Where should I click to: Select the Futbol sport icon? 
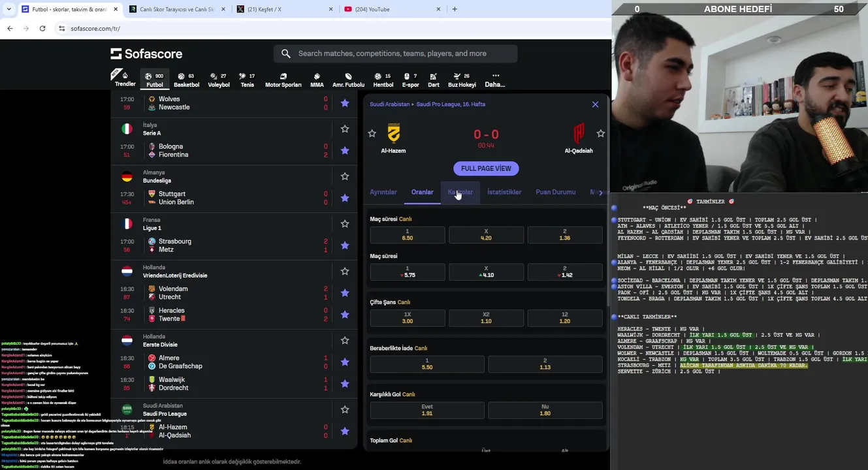155,79
